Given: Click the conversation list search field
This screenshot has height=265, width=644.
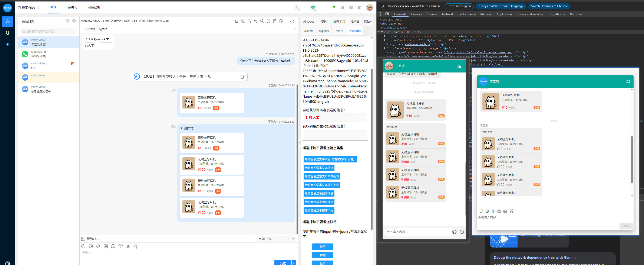Looking at the screenshot, I should click(x=49, y=32).
